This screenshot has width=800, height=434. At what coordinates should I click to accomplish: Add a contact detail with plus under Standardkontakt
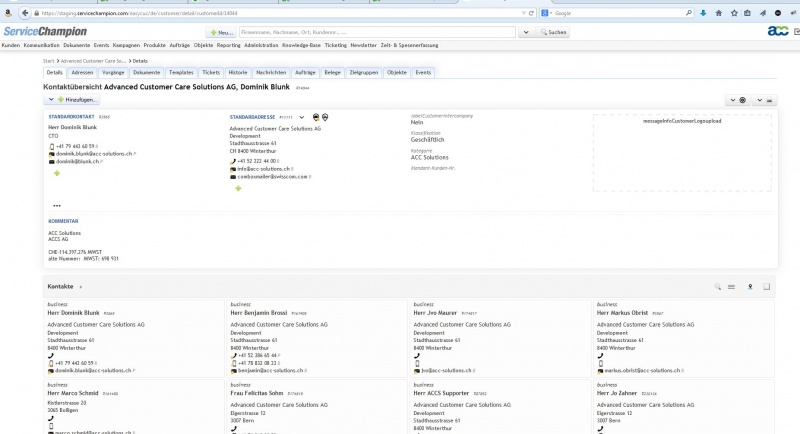(57, 173)
